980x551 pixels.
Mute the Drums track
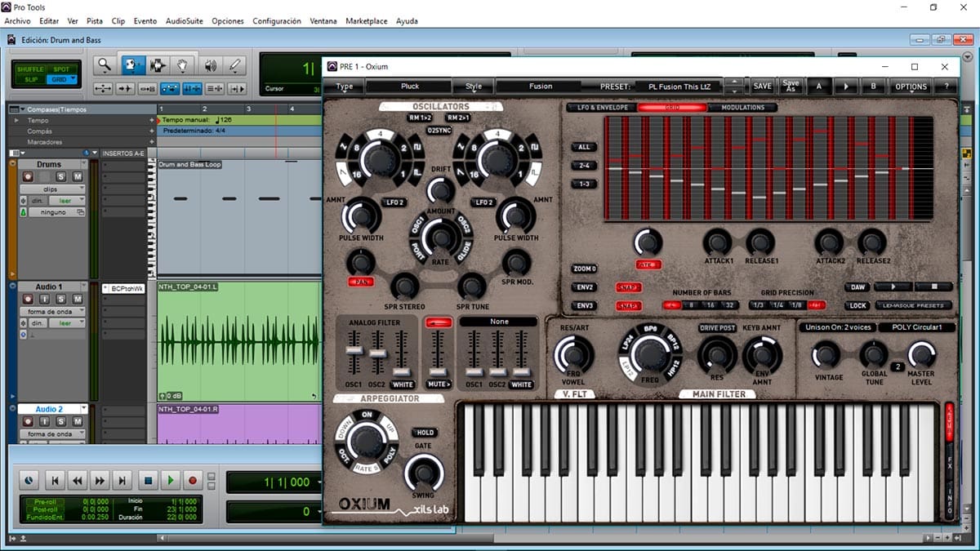point(78,176)
